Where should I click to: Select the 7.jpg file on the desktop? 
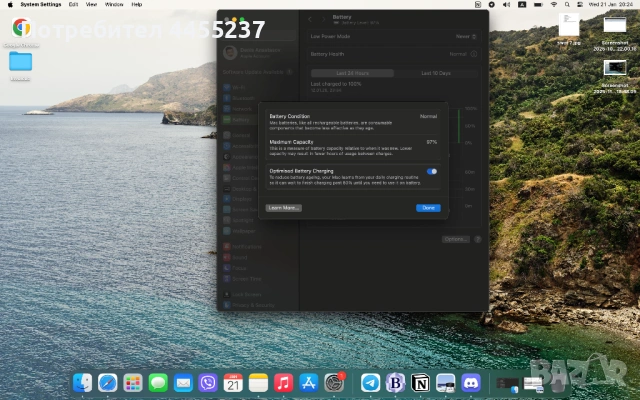pos(569,25)
